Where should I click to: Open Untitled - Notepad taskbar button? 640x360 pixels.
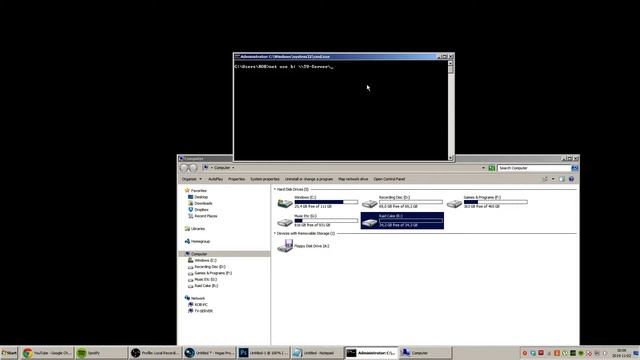pyautogui.click(x=317, y=353)
